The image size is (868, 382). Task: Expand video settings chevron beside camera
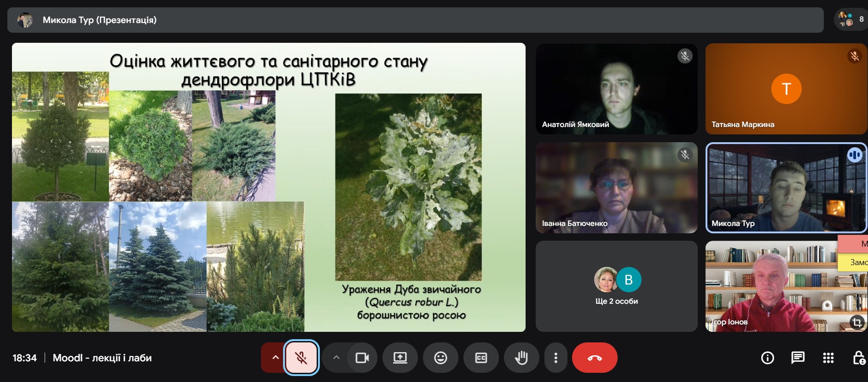pos(336,358)
